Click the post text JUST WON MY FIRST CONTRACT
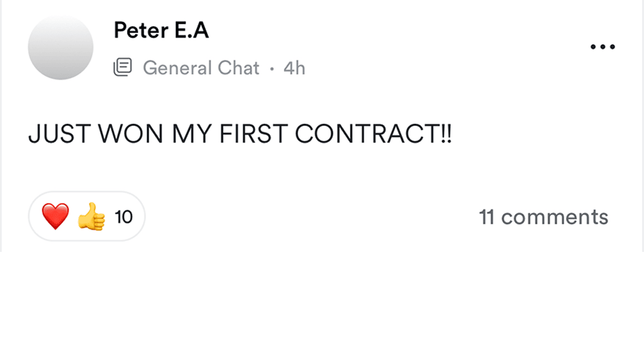The image size is (644, 348). 240,135
